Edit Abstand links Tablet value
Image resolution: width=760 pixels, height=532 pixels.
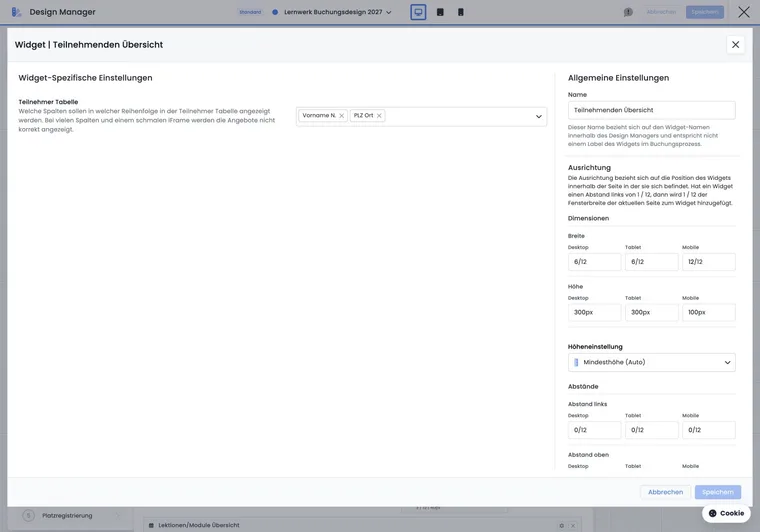tap(651, 430)
